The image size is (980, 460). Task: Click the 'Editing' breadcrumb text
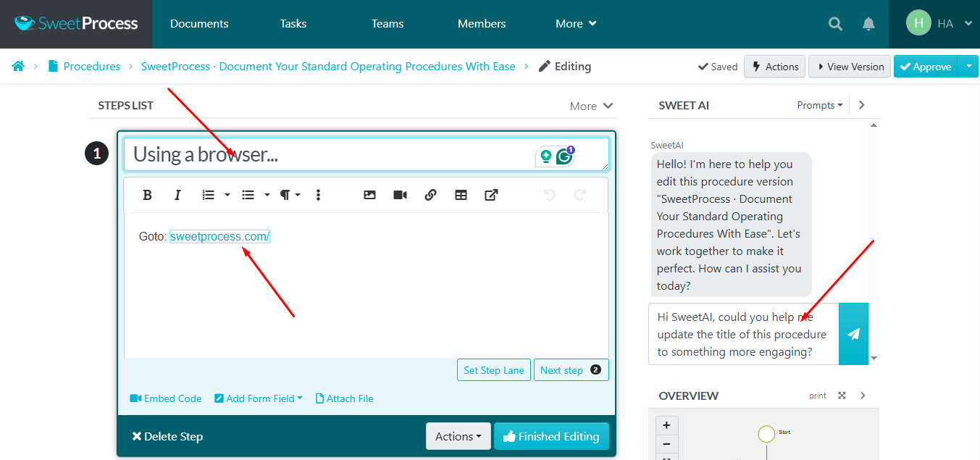coord(573,67)
